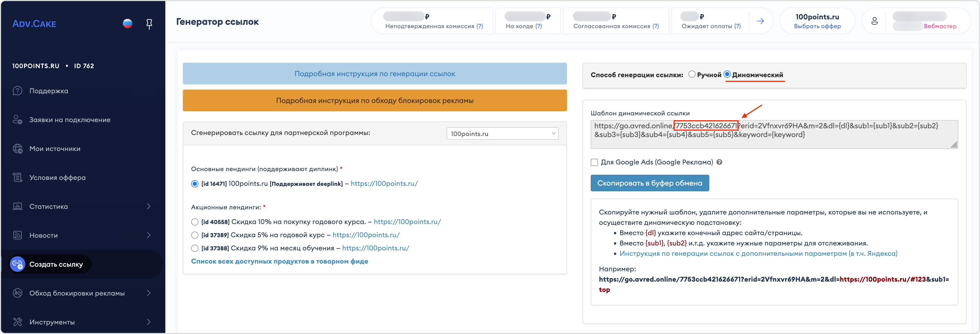Image resolution: width=980 pixels, height=334 pixels.
Task: Open the user profile icon
Action: pos(874,21)
